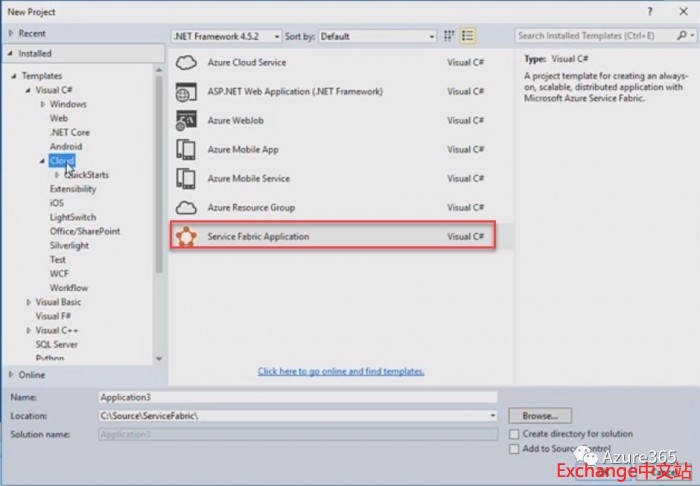Expand the Visual Basic tree node
Image resolution: width=700 pixels, height=486 pixels.
29,302
